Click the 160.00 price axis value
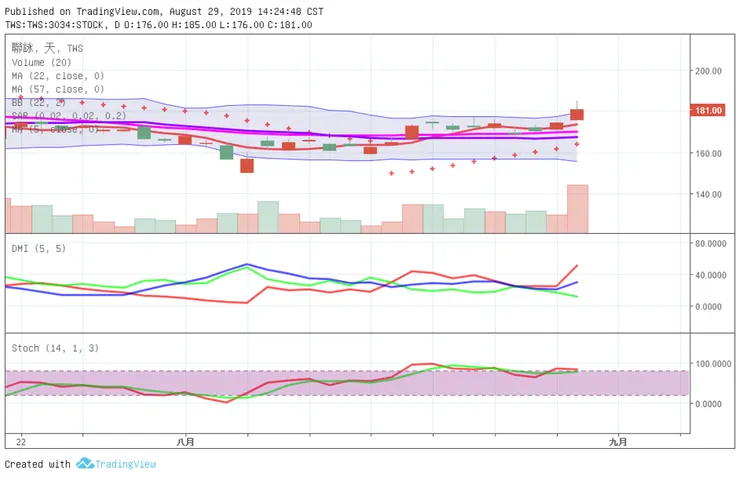 coord(708,153)
